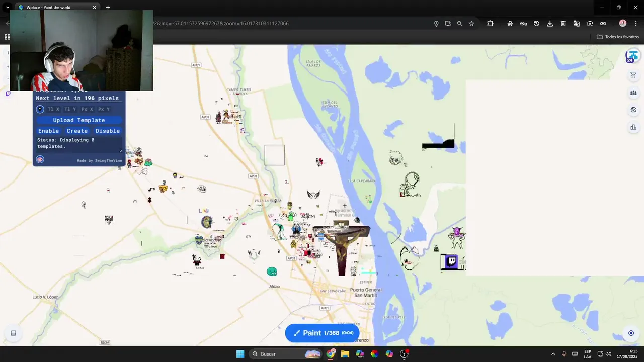Click the locate-me crosshair button

click(631, 333)
